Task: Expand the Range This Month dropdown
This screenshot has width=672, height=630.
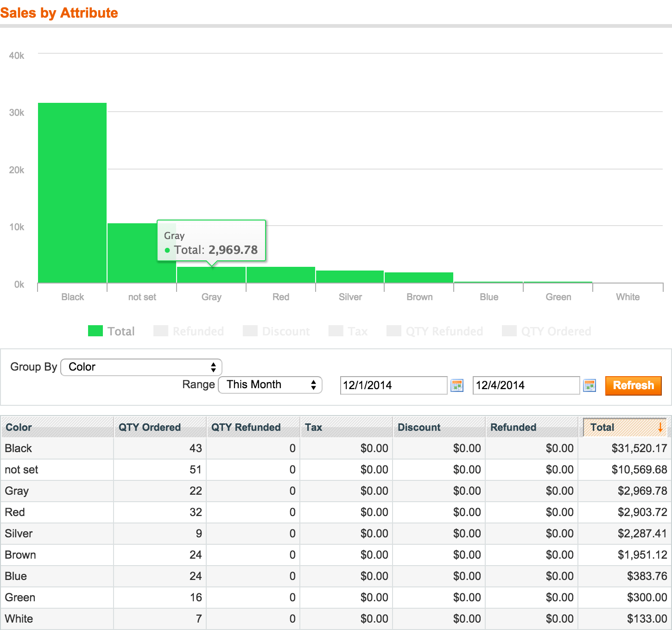Action: click(x=270, y=385)
